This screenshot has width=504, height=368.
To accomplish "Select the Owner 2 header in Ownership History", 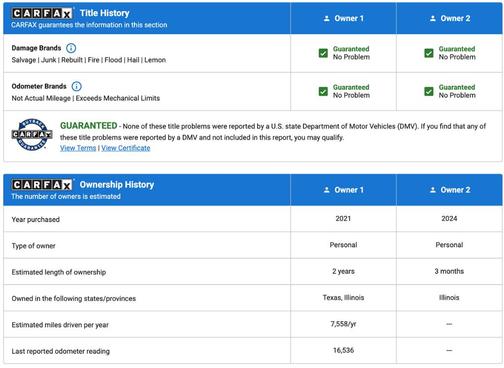I will [x=449, y=190].
